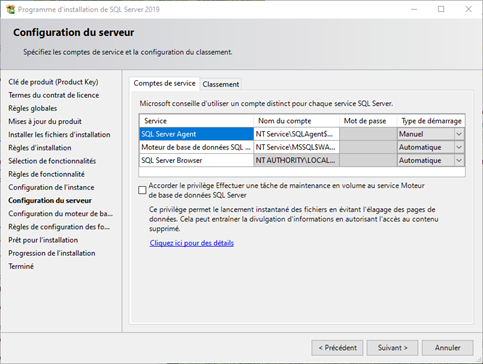The height and width of the screenshot is (364, 483).
Task: Click the SQL Server setup icon in title bar
Action: (10, 9)
